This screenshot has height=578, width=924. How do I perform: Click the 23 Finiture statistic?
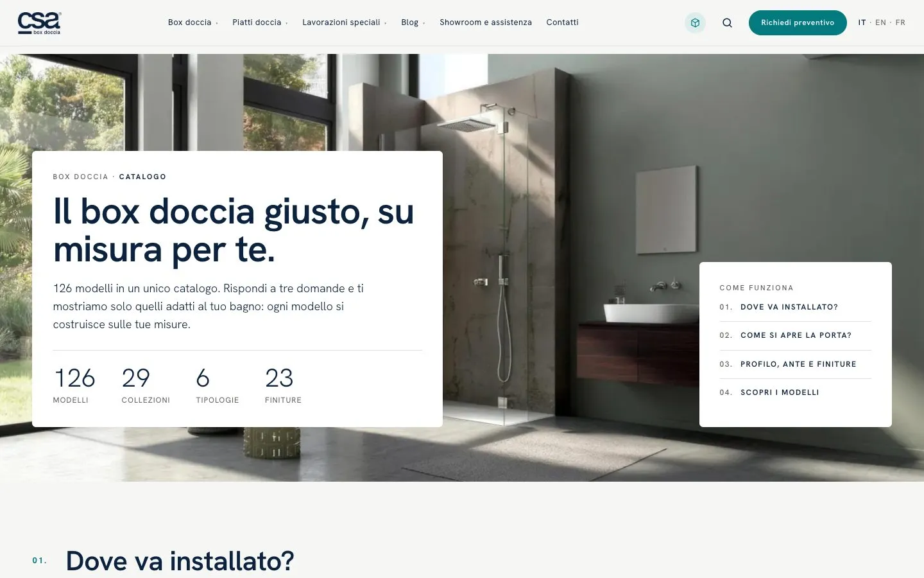[x=283, y=385]
